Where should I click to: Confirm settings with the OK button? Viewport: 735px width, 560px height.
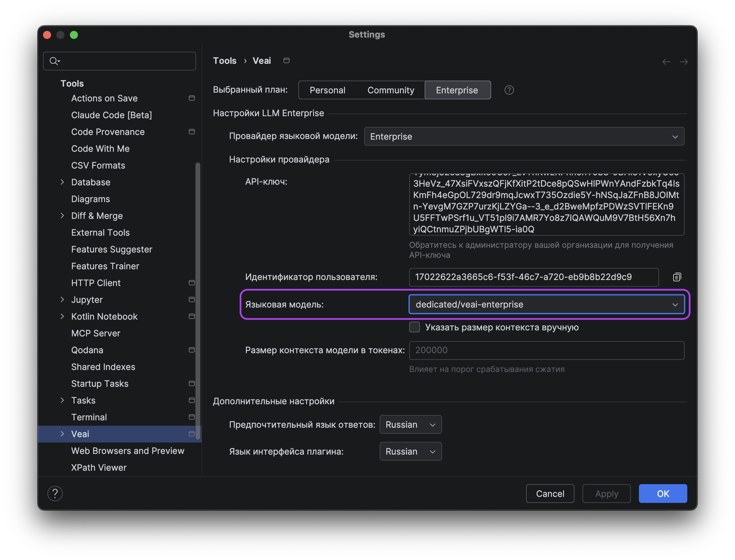[663, 494]
